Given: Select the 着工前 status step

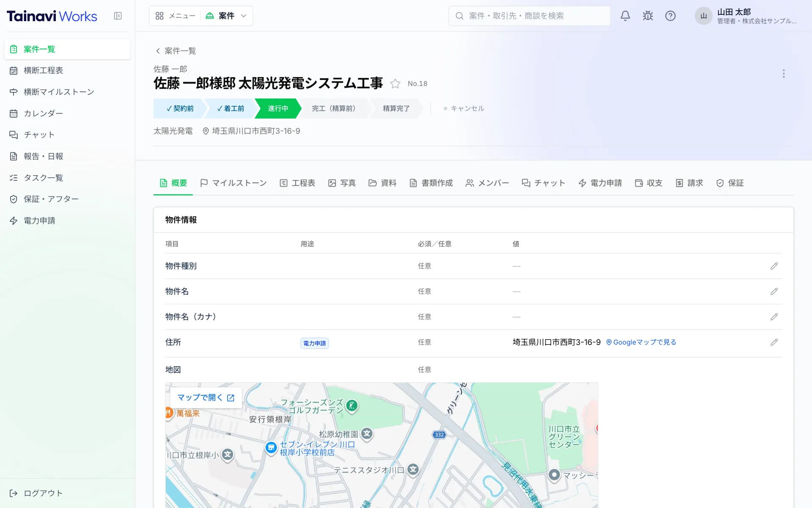Looking at the screenshot, I should [x=230, y=109].
